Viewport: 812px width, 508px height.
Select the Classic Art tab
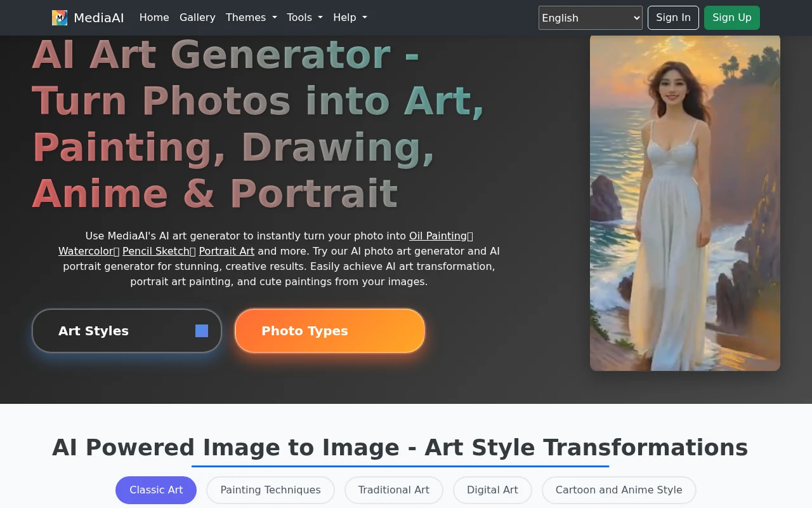156,490
